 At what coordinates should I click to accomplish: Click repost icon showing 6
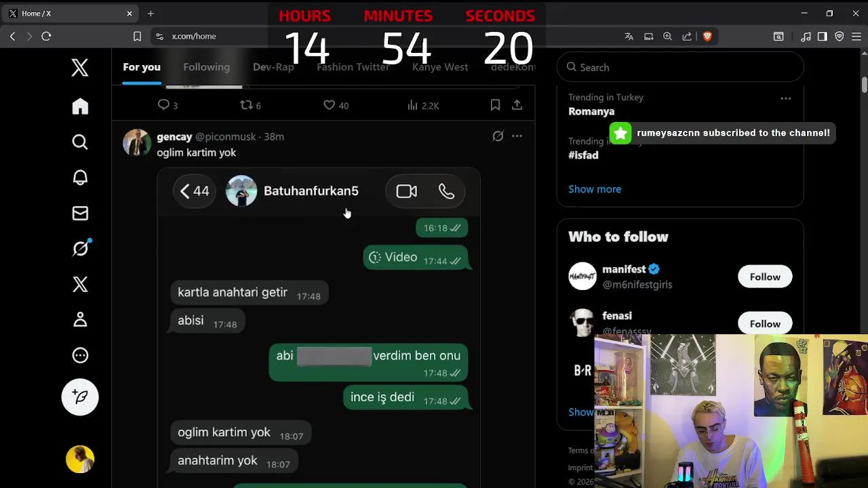(x=247, y=105)
